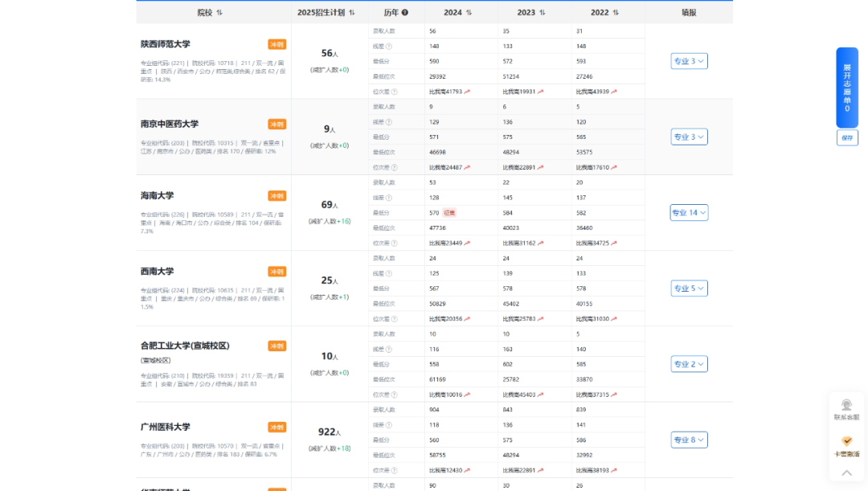This screenshot has width=868, height=491.
Task: Expand 专业 2 dropdown for 合肥工业大学
Action: click(x=689, y=364)
